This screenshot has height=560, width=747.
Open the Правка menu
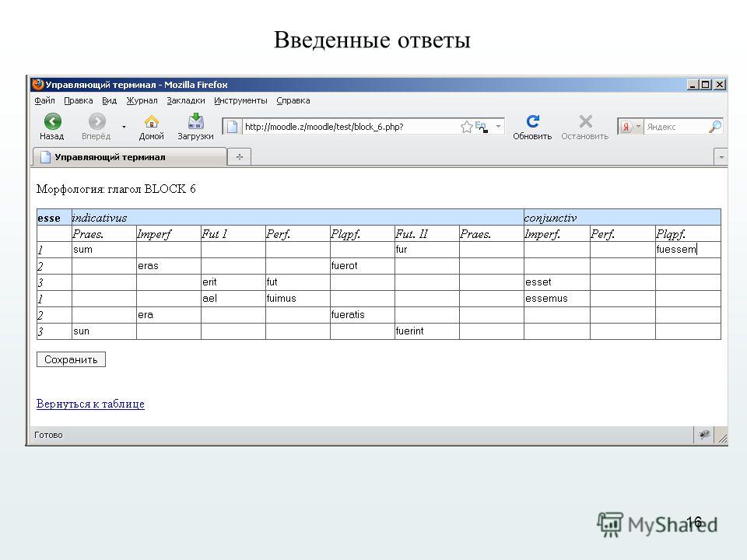coord(78,100)
